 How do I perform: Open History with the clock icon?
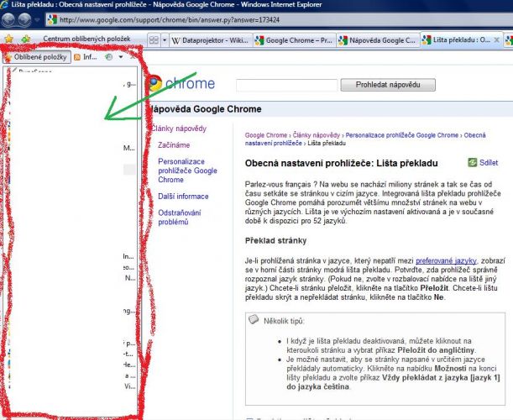coord(108,57)
